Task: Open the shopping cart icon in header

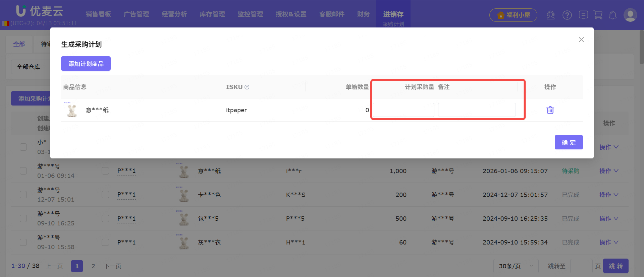Action: [598, 15]
